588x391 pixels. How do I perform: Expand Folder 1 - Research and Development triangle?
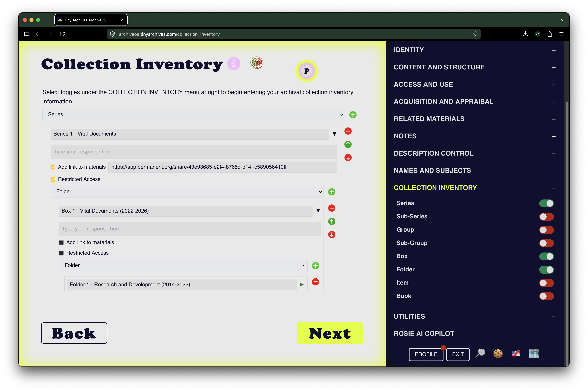(301, 284)
